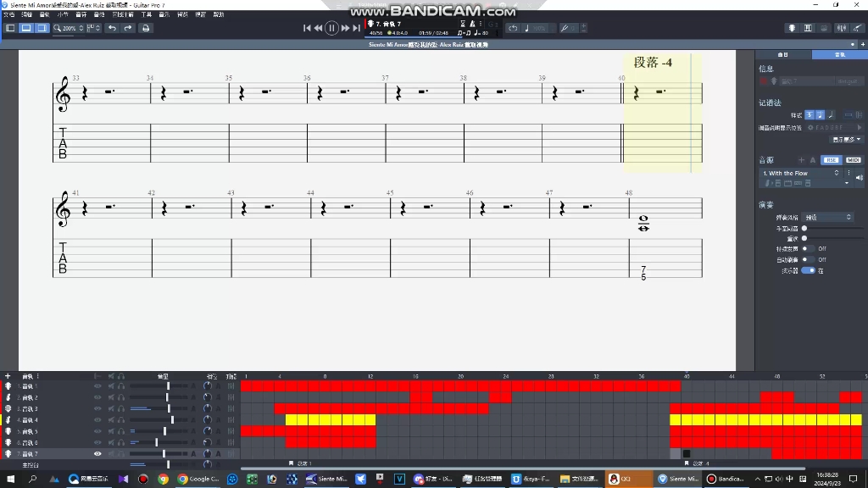Screen dimensions: 868x488
Task: Pause playback
Action: [331, 28]
